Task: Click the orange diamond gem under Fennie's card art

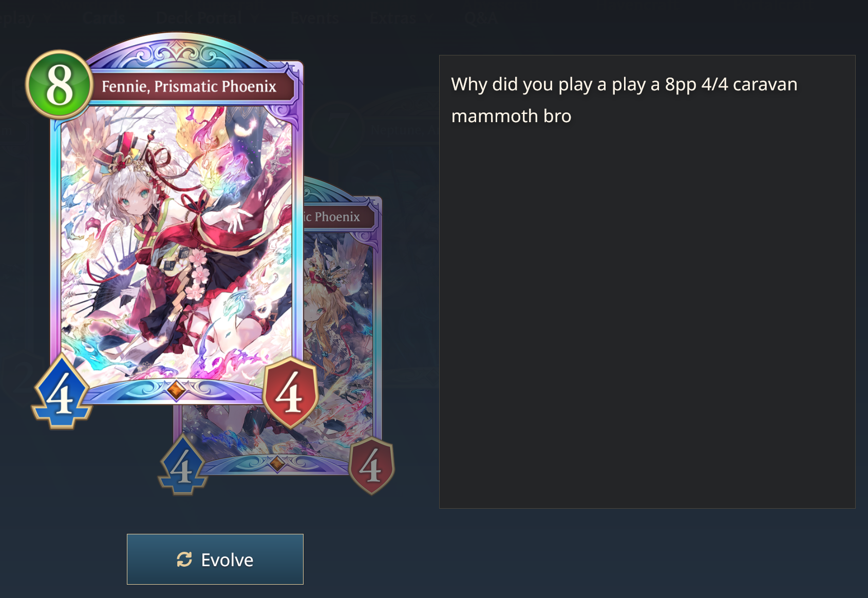Action: tap(176, 390)
